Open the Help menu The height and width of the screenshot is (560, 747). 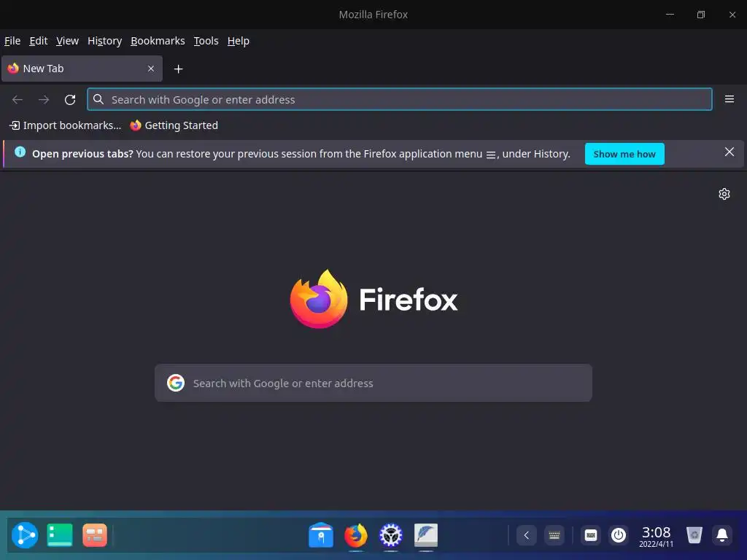(239, 41)
